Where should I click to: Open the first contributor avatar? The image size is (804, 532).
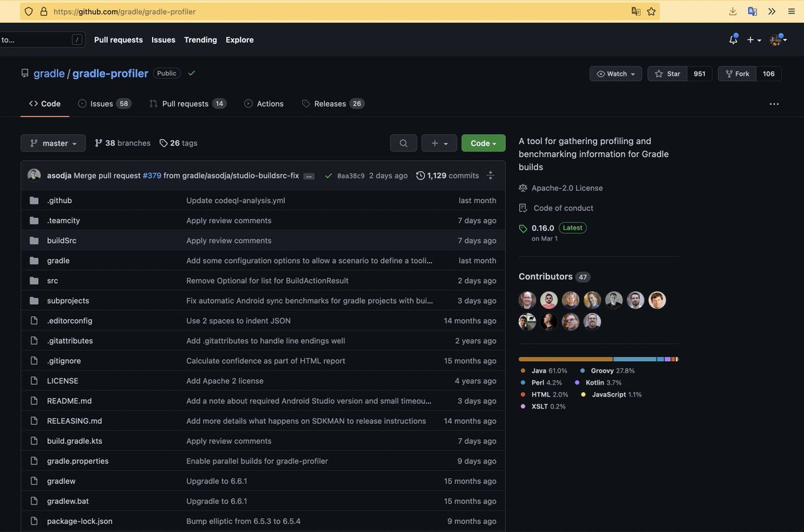(x=527, y=300)
